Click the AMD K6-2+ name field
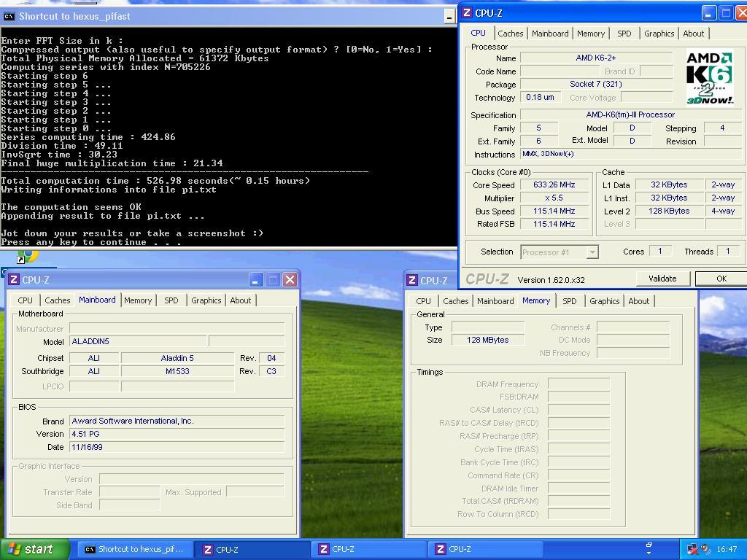This screenshot has width=747, height=560. (596, 58)
